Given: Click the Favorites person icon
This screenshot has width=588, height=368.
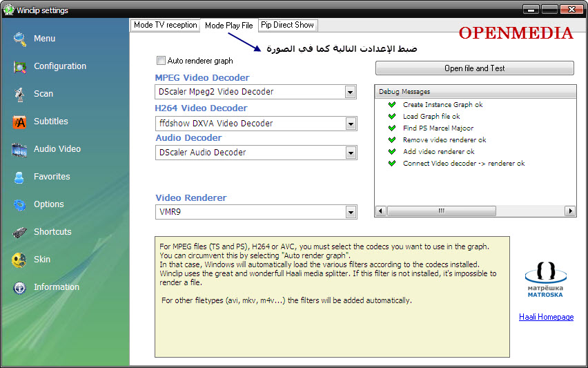Looking at the screenshot, I should click(x=19, y=177).
